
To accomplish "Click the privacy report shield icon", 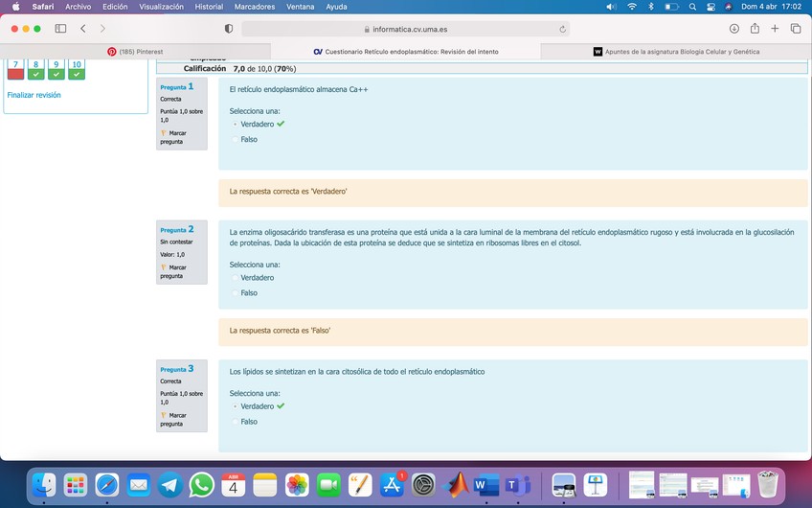I will (x=228, y=29).
